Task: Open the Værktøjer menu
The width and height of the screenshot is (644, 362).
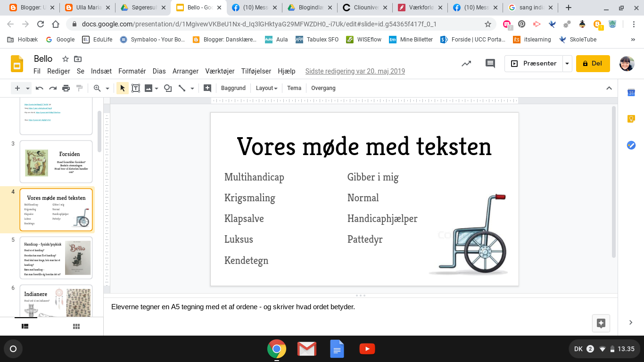Action: click(x=220, y=71)
